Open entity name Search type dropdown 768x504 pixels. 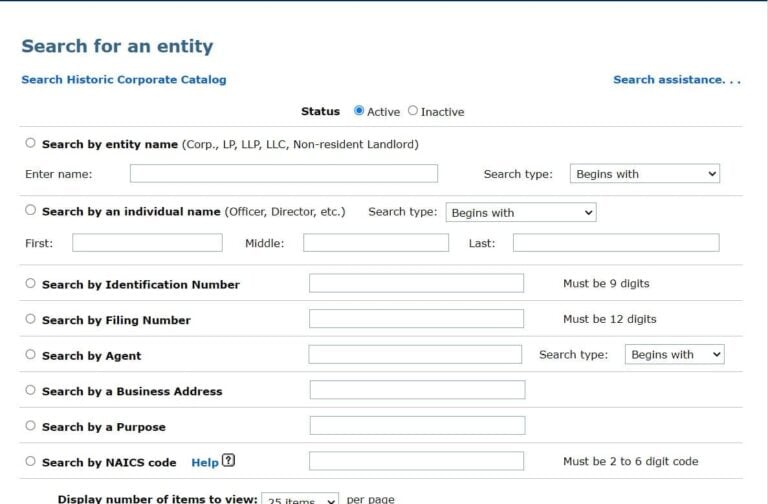(x=644, y=174)
